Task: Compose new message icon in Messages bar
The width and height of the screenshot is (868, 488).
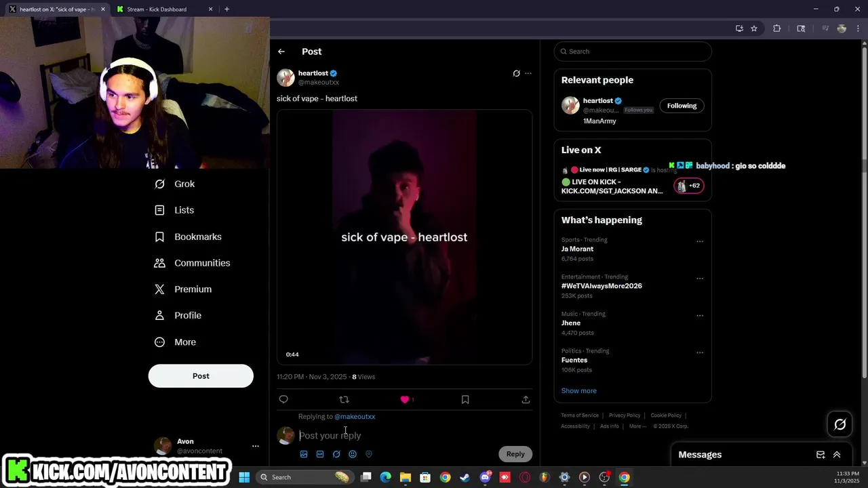Action: (x=821, y=455)
